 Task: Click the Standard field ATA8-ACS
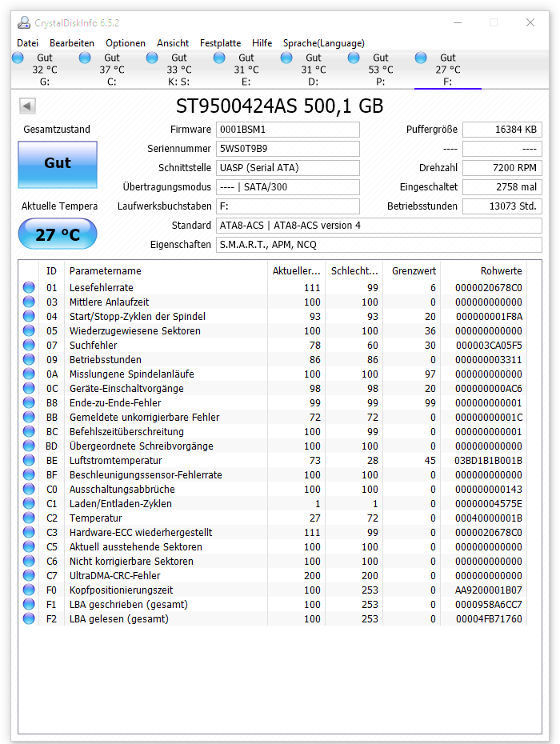click(x=378, y=226)
